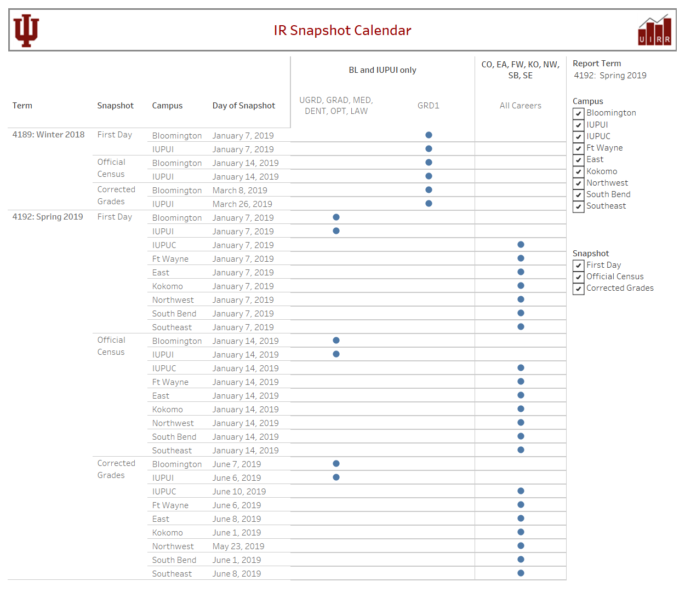This screenshot has height=616, width=685.
Task: Disable the East campus filter checkbox
Action: click(578, 160)
